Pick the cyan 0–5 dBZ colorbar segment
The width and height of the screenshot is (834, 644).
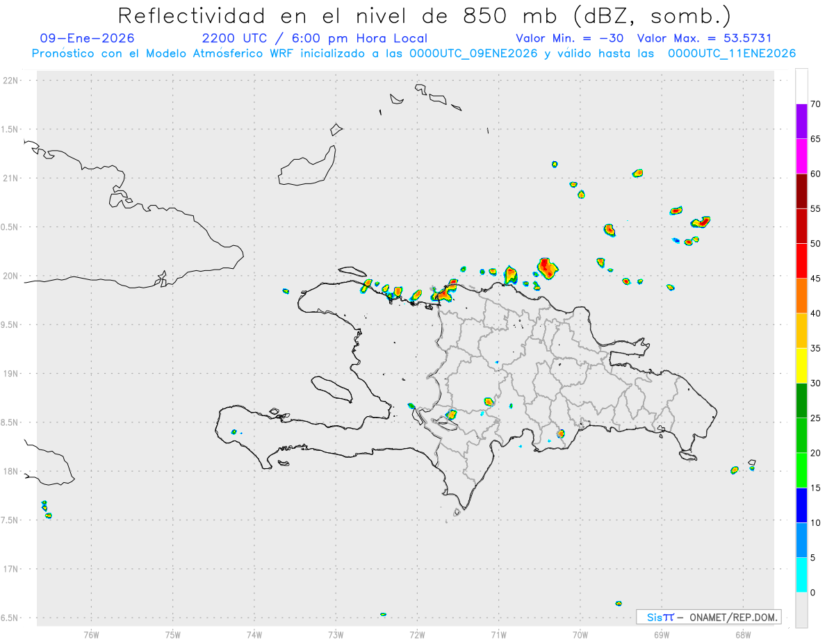[x=801, y=575]
